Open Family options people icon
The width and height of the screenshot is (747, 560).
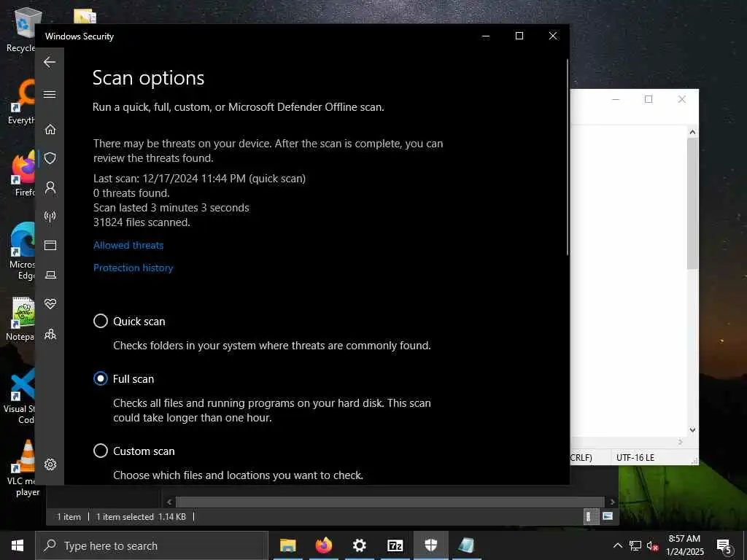click(50, 334)
